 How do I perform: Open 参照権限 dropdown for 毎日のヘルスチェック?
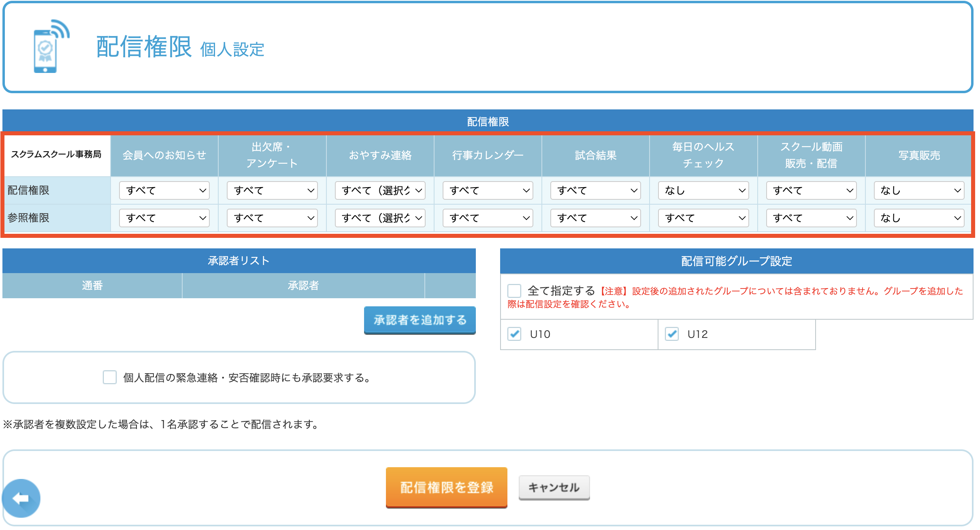(x=703, y=218)
